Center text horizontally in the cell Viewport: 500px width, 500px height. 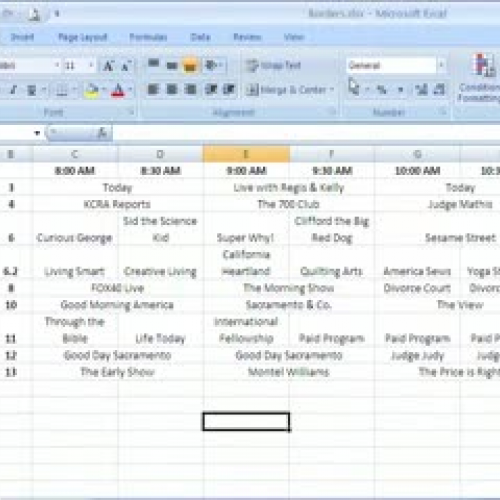[x=172, y=89]
